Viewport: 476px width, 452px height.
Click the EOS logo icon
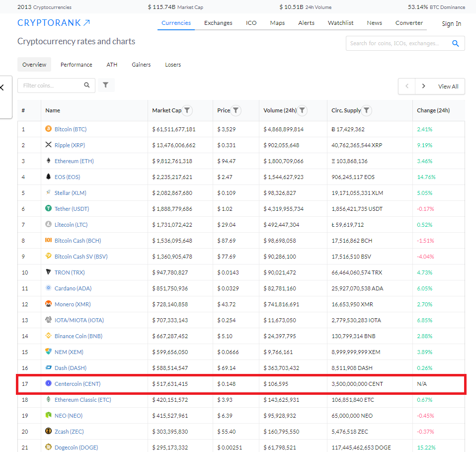click(48, 177)
